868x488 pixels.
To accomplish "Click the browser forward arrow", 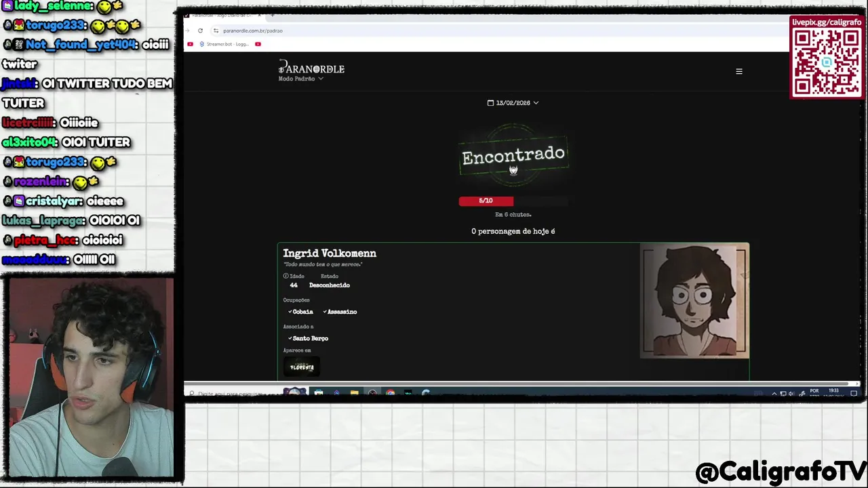I will 189,30.
